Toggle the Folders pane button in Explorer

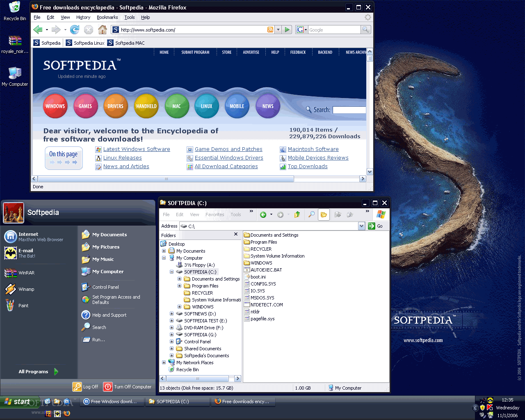click(x=324, y=215)
